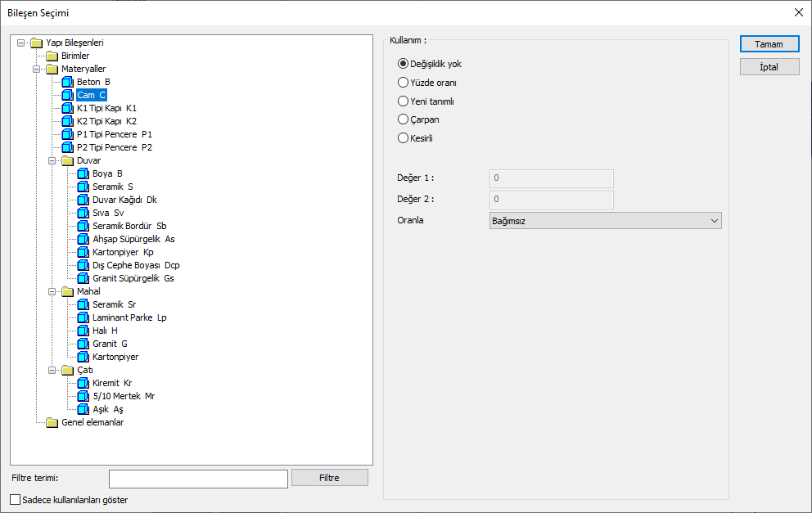812x513 pixels.
Task: Choose the Yeni tanımlı radio option
Action: (x=403, y=101)
